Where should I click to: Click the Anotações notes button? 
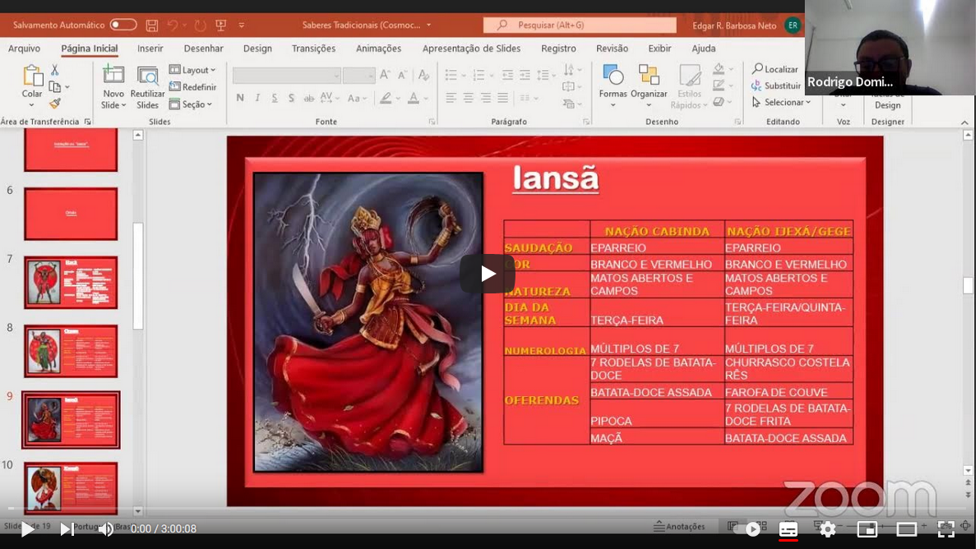point(679,527)
